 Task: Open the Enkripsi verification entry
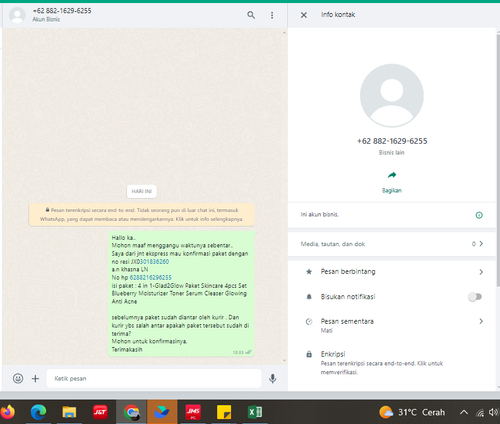coord(392,362)
